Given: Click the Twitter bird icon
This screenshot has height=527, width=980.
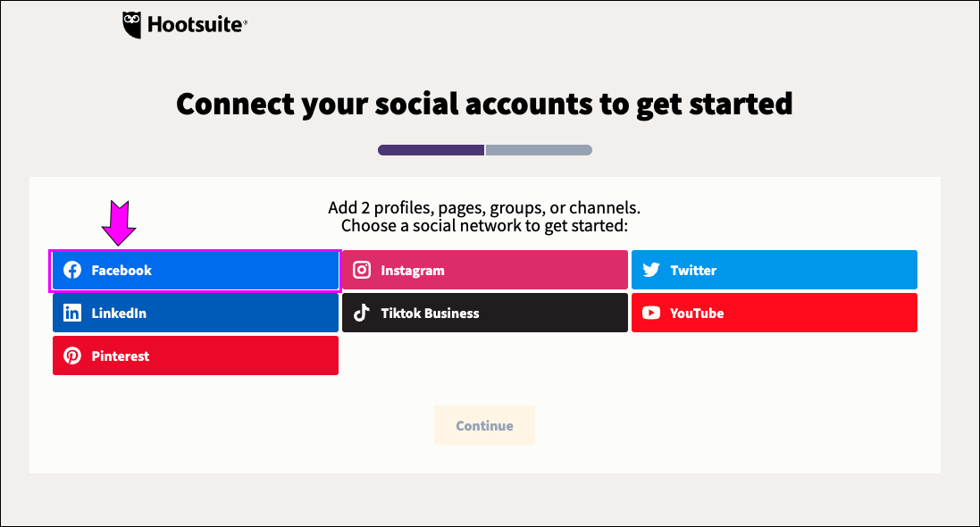Looking at the screenshot, I should point(651,271).
